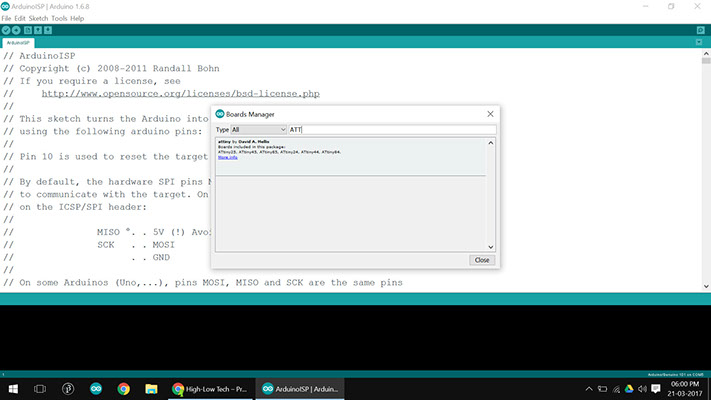Screen dimensions: 711x400
Task: Open the Edit menu
Action: point(20,19)
